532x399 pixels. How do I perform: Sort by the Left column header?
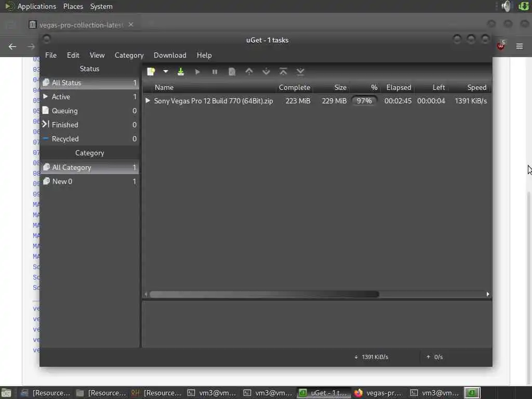[431, 87]
